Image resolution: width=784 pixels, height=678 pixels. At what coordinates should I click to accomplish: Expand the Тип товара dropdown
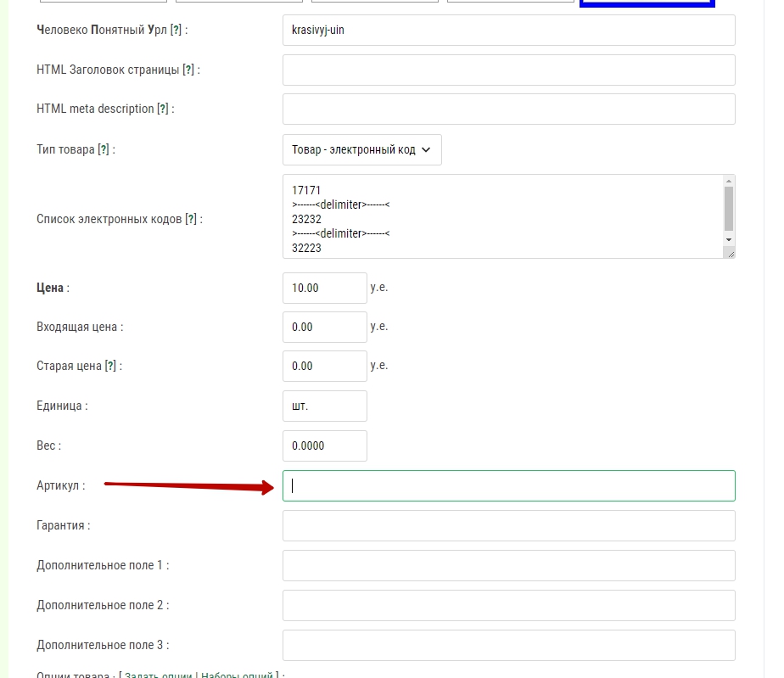tap(361, 149)
